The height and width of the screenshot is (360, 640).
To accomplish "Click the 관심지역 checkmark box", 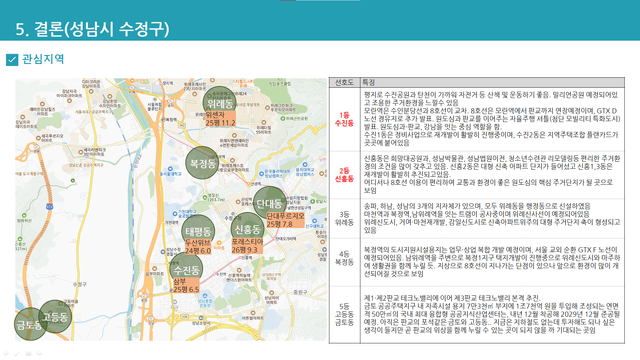I will (12, 60).
